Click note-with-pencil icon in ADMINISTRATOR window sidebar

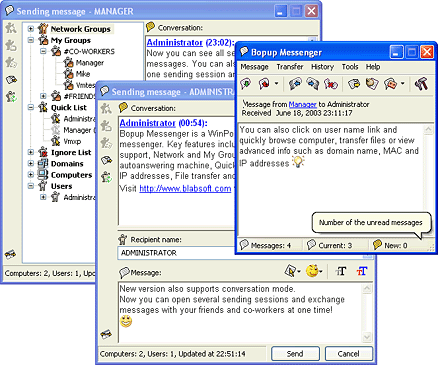click(106, 160)
